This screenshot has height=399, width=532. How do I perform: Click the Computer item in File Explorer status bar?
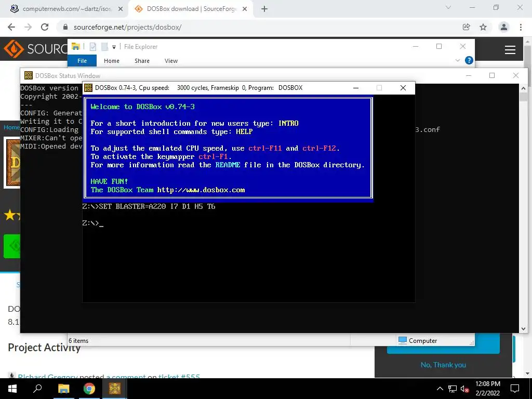coord(418,340)
